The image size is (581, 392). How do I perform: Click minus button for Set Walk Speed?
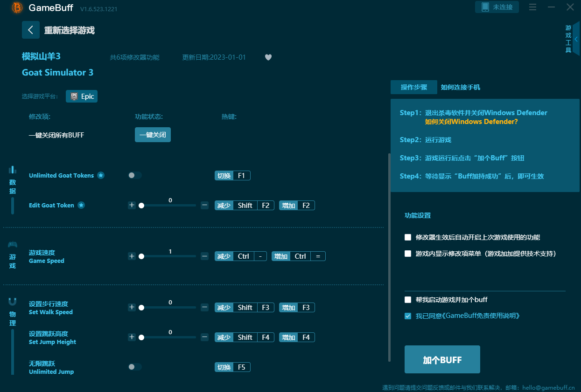[x=204, y=307]
